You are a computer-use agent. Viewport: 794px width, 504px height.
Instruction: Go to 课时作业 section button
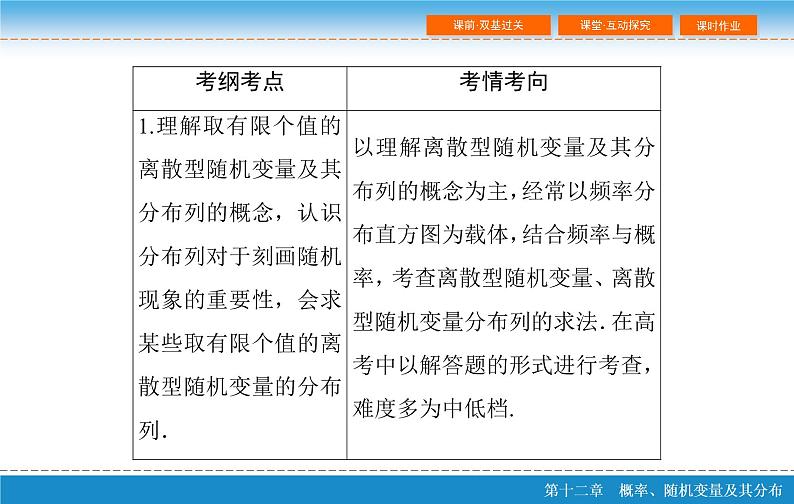(x=719, y=25)
